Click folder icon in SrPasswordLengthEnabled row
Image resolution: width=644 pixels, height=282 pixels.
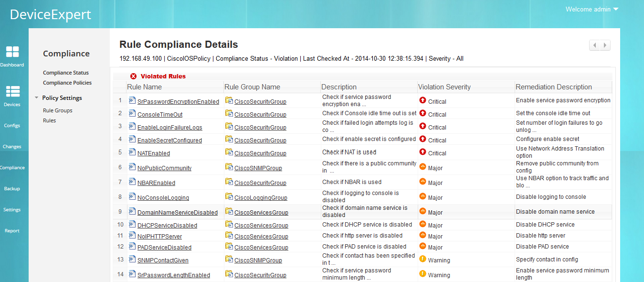[x=229, y=274]
